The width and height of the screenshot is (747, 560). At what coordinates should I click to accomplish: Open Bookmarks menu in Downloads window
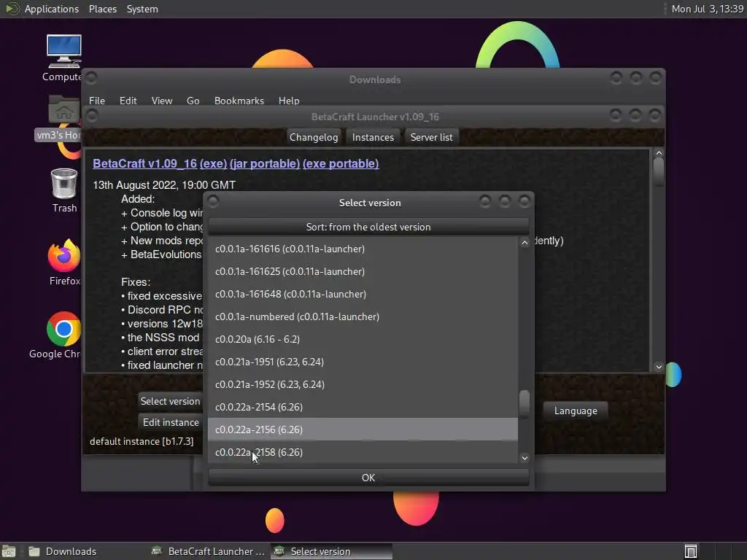coord(239,101)
